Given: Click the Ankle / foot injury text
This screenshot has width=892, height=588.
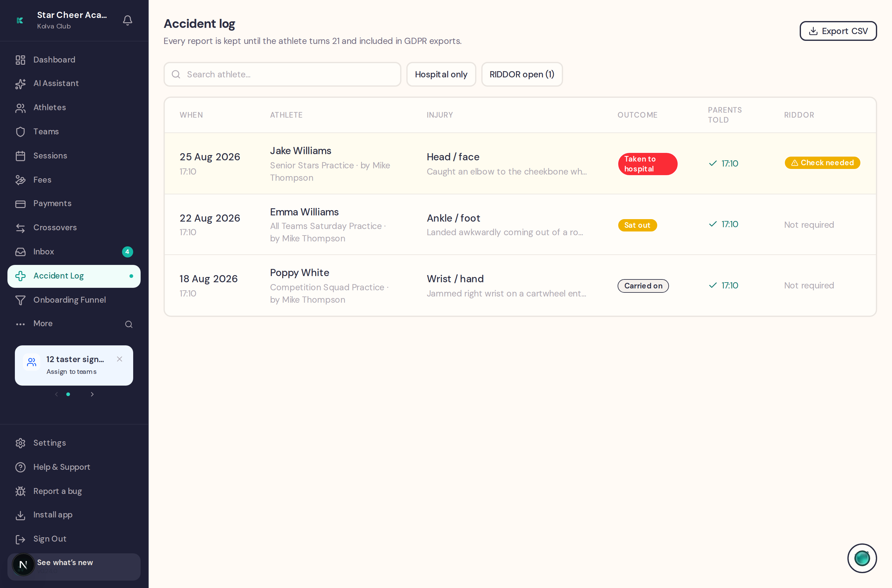Looking at the screenshot, I should 453,218.
